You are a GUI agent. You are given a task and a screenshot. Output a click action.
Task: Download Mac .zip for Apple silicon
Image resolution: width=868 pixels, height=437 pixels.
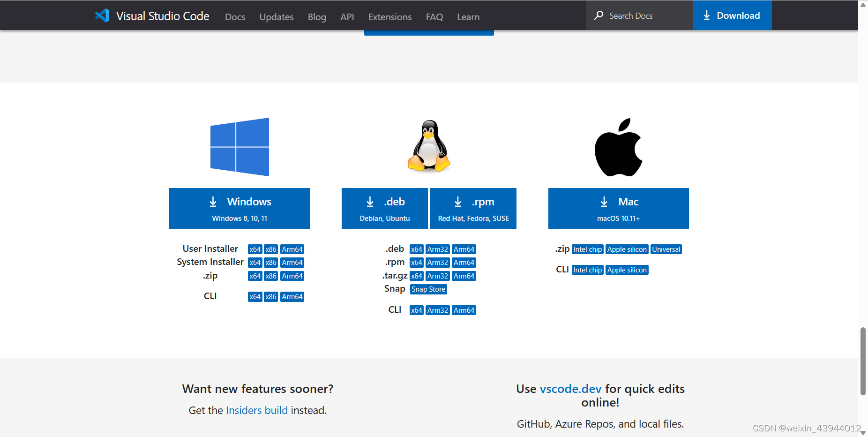click(627, 249)
